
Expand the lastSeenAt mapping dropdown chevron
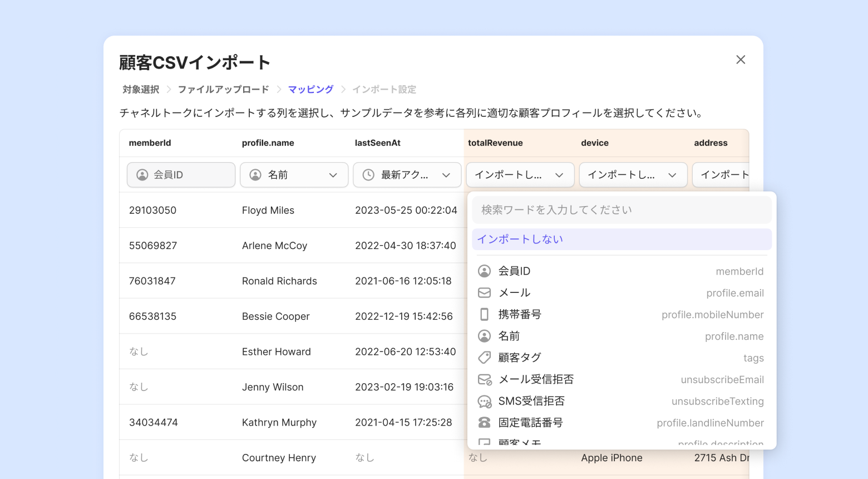click(446, 175)
